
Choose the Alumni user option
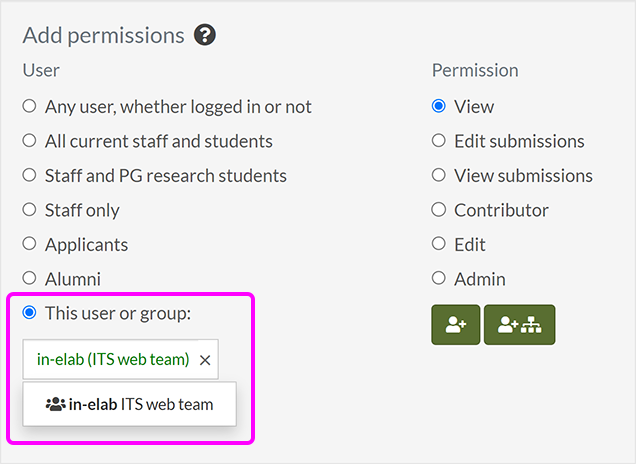pos(29,279)
